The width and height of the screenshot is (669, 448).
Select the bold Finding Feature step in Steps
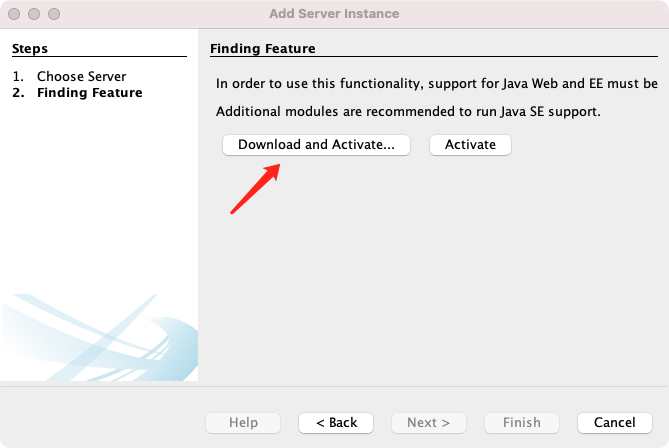click(x=90, y=93)
